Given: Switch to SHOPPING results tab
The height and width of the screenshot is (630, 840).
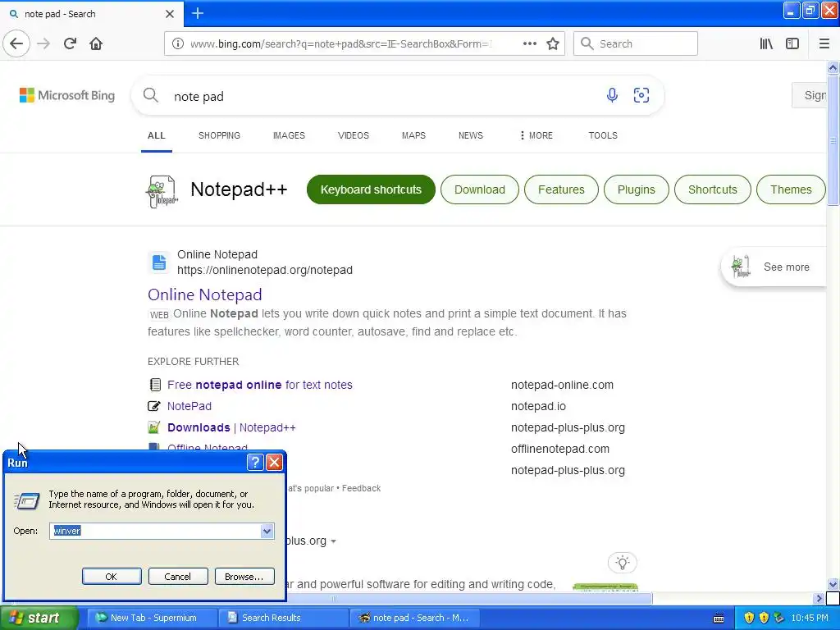Looking at the screenshot, I should tap(219, 135).
